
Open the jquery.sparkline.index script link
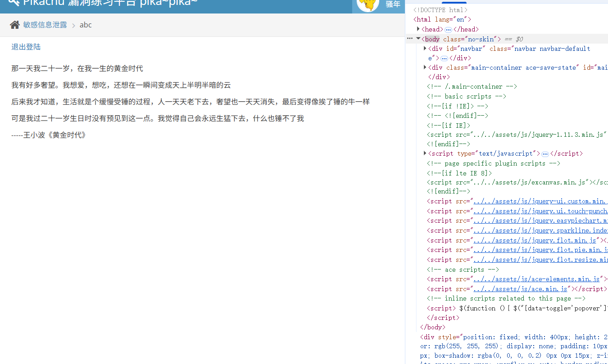click(540, 230)
